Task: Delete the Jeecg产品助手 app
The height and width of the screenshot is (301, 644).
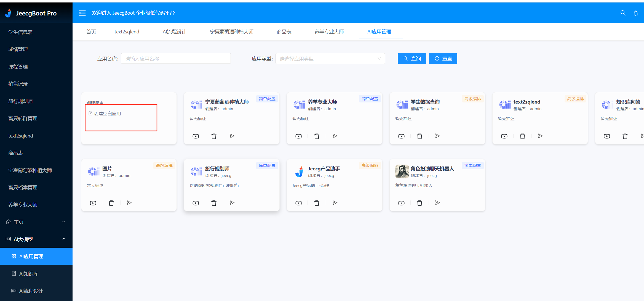Action: 317,203
